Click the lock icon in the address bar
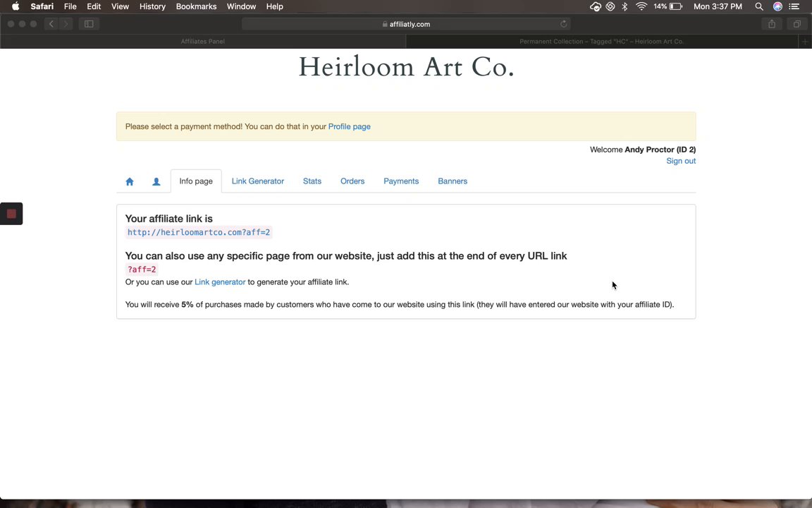This screenshot has width=812, height=508. point(385,24)
